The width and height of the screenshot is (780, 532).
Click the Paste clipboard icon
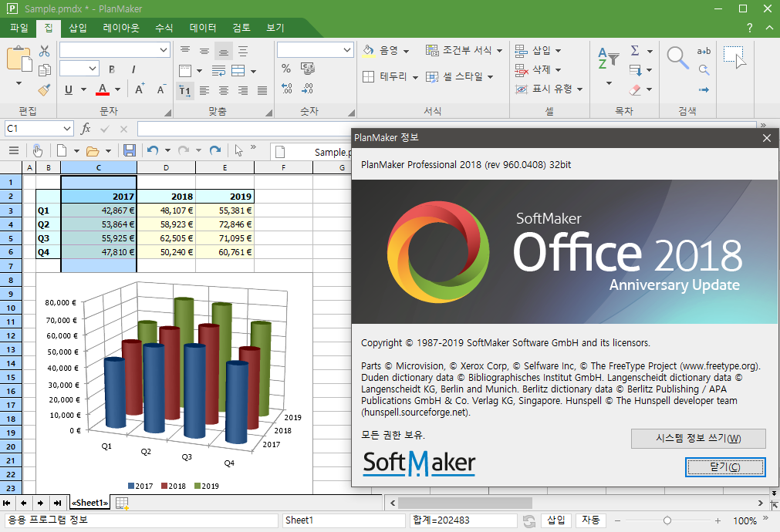point(19,59)
